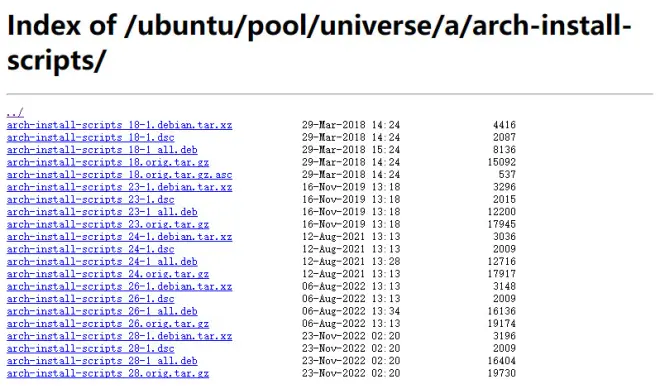Download arch-install-scripts_18-1_all.deb
Image resolution: width=660 pixels, height=389 pixels.
click(102, 150)
